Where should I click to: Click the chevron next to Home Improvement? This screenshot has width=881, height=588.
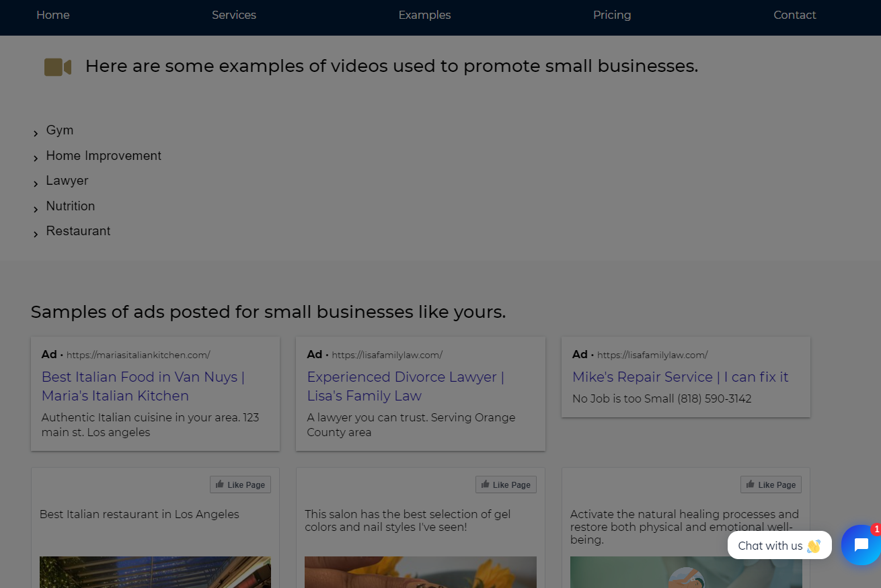36,159
